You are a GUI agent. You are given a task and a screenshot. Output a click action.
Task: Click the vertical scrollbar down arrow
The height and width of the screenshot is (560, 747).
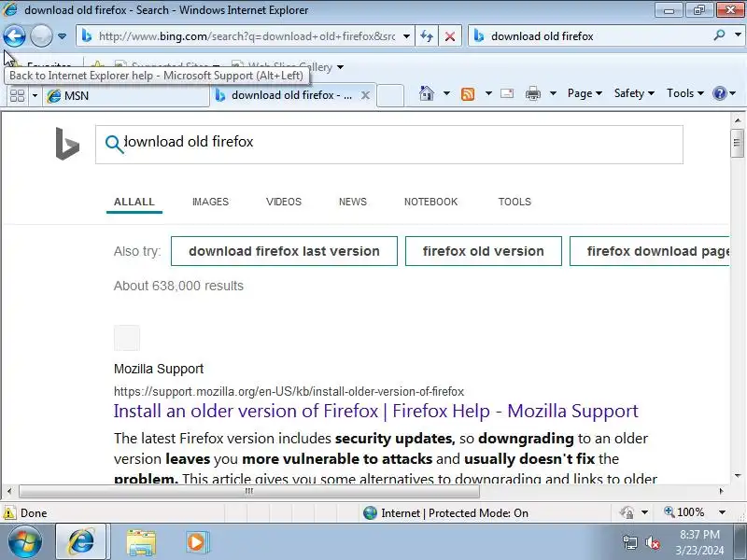738,476
